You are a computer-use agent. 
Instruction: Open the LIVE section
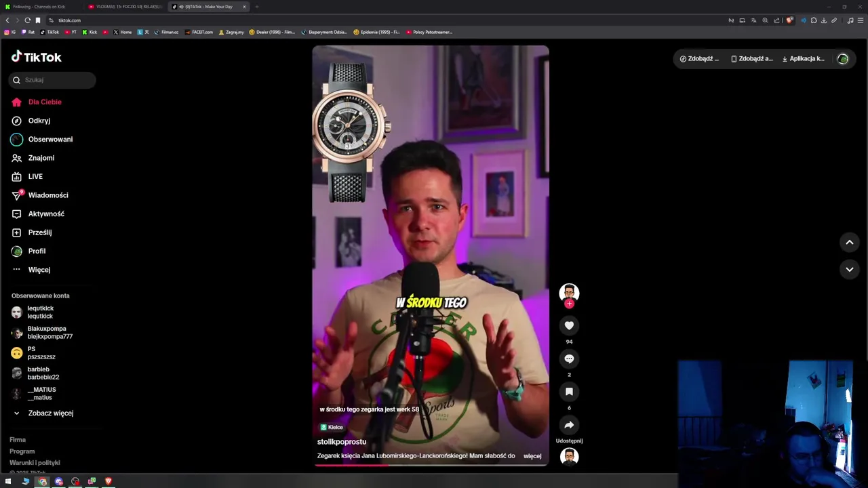point(27,176)
